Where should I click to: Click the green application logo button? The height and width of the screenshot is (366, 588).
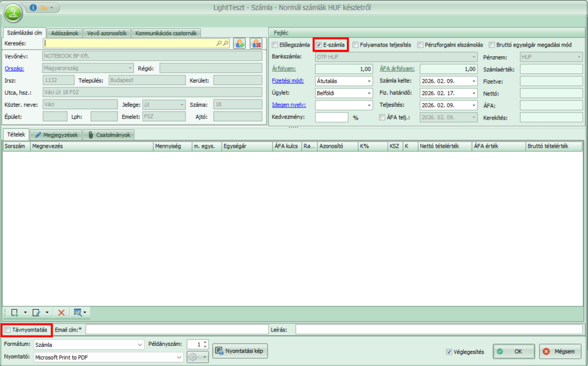[13, 12]
